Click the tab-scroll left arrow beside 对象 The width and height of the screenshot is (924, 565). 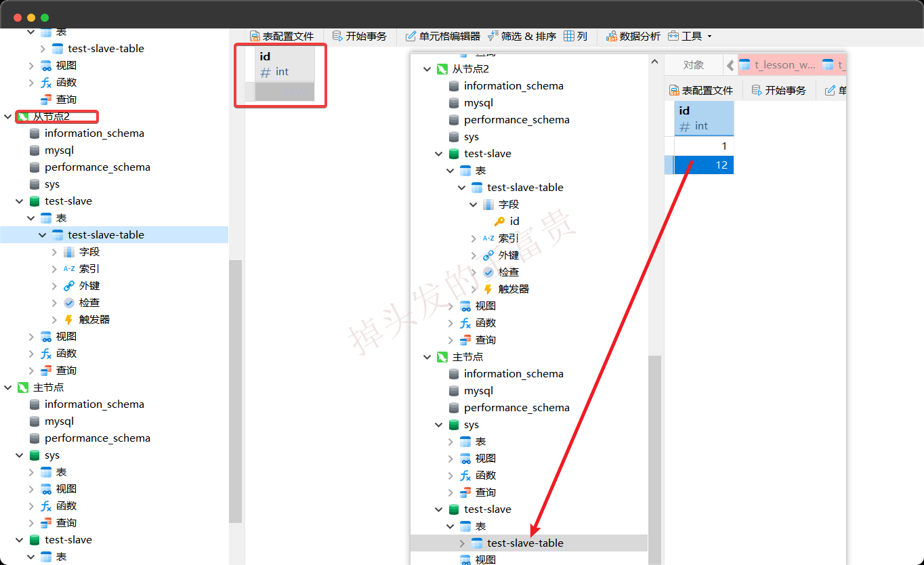tap(730, 65)
